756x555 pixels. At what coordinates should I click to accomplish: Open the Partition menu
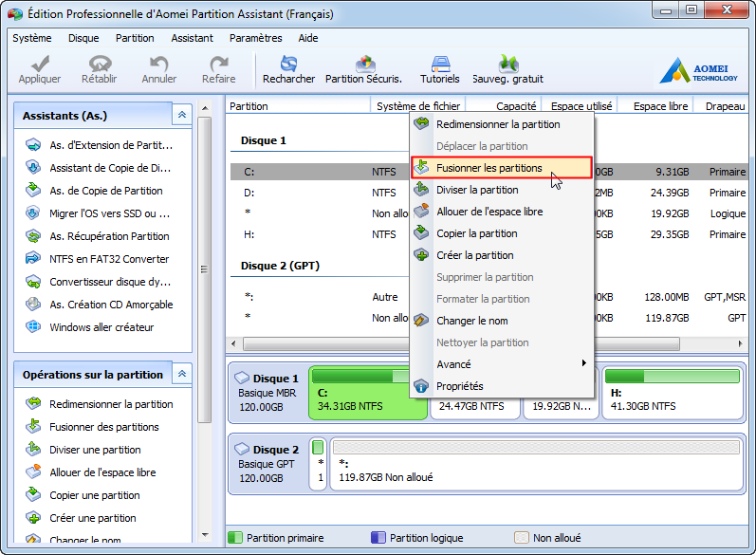[135, 38]
